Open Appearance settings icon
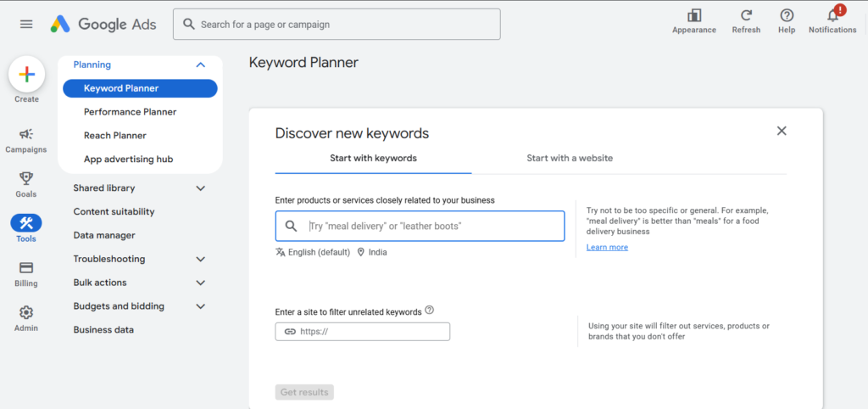The width and height of the screenshot is (868, 409). pos(693,15)
